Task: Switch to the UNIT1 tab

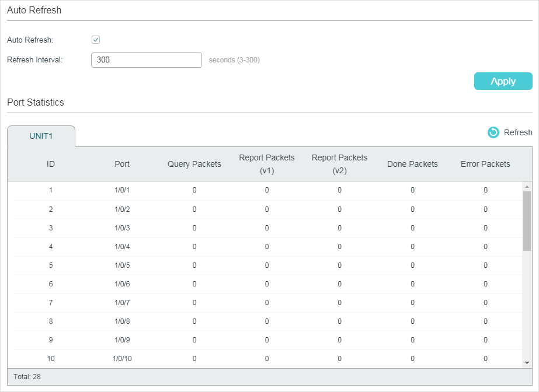Action: [41, 136]
